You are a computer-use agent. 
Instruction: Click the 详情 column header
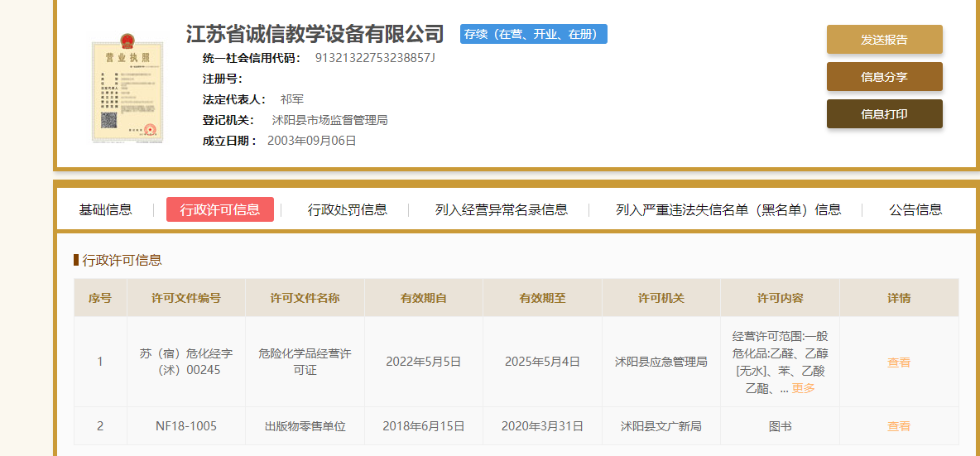tap(899, 298)
